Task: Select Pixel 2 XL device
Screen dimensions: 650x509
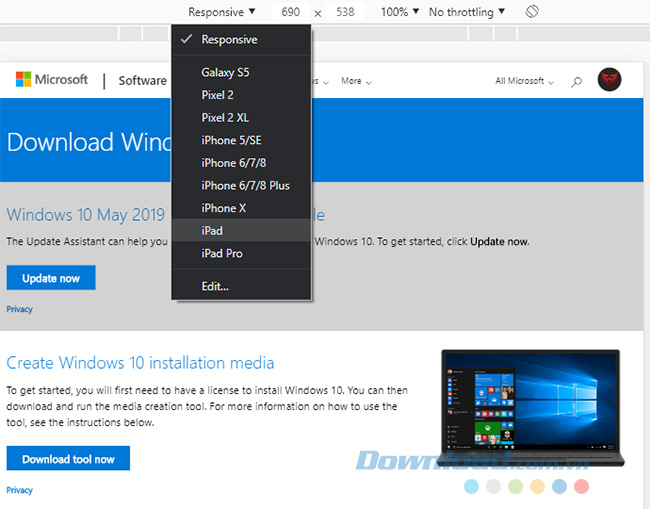Action: [x=241, y=118]
